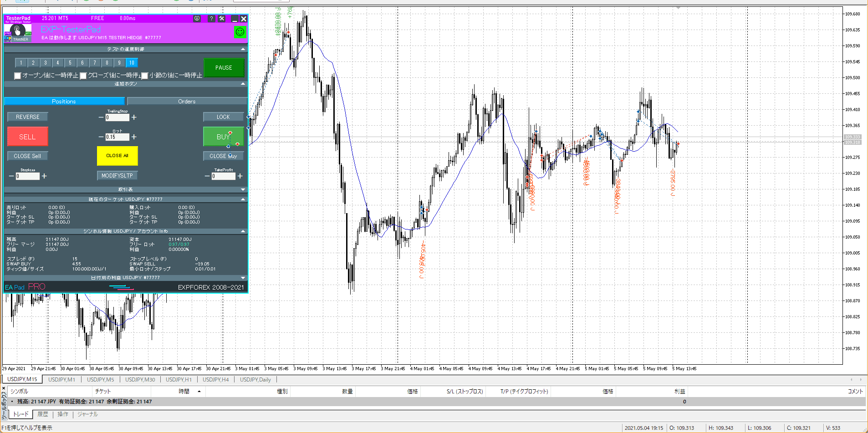The width and height of the screenshot is (868, 433).
Task: Expand the 取引表 section
Action: 243,189
